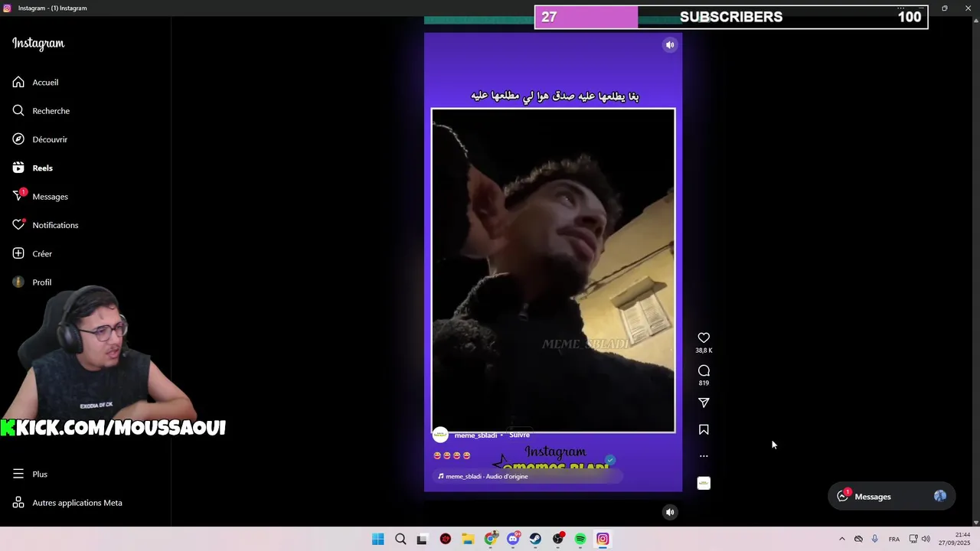Switch to Chrome on the taskbar
The height and width of the screenshot is (551, 980).
[x=491, y=539]
